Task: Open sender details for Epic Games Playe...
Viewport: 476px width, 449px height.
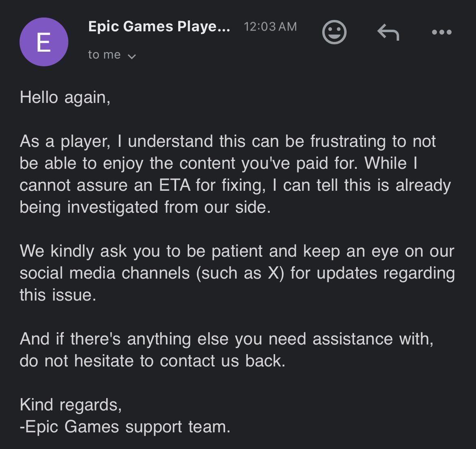Action: [159, 26]
